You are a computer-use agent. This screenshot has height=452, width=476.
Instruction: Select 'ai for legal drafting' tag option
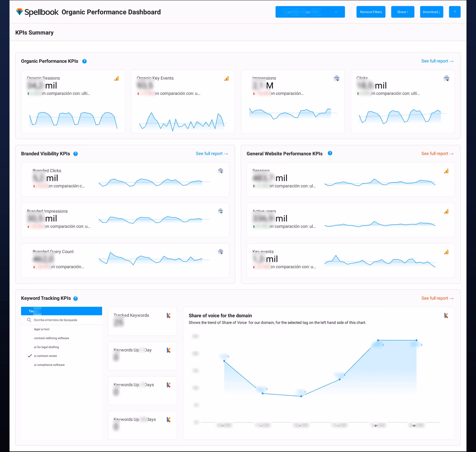tap(46, 347)
